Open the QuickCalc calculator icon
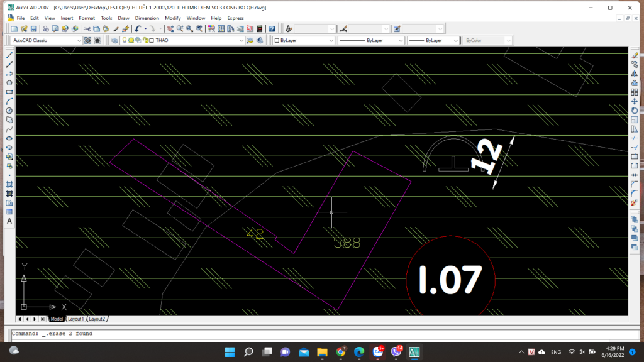This screenshot has width=644, height=362. point(260,29)
